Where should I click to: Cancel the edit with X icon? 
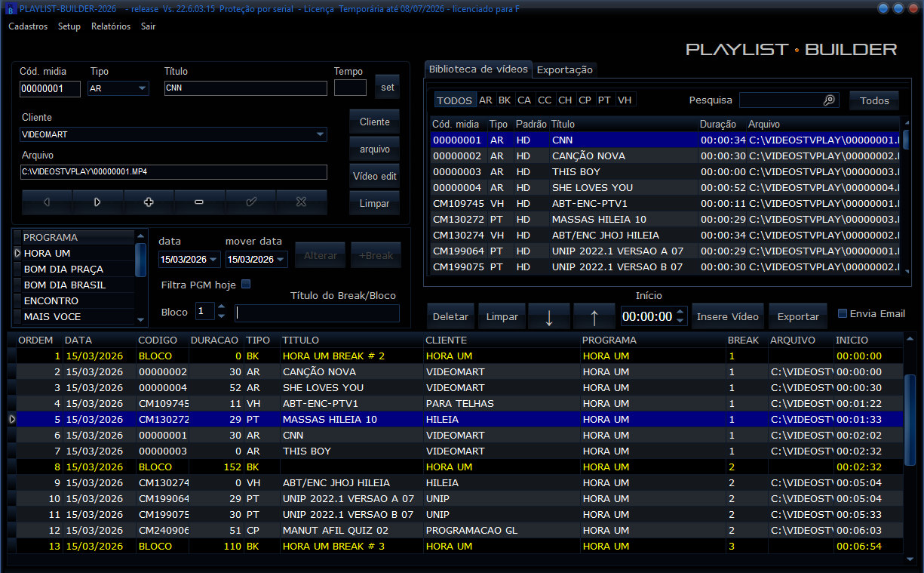click(301, 202)
